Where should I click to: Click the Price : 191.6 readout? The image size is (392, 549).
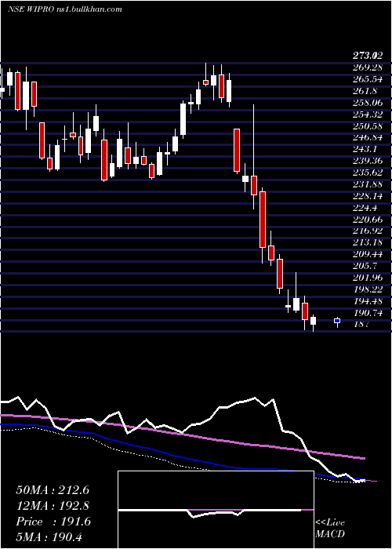click(53, 522)
